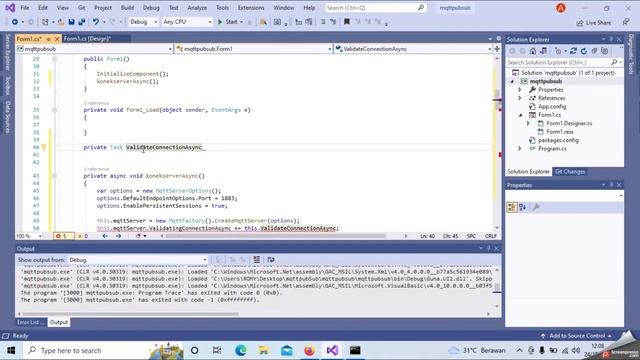Open the Visual Studio taskbar icon
The height and width of the screenshot is (360, 640).
(x=332, y=350)
